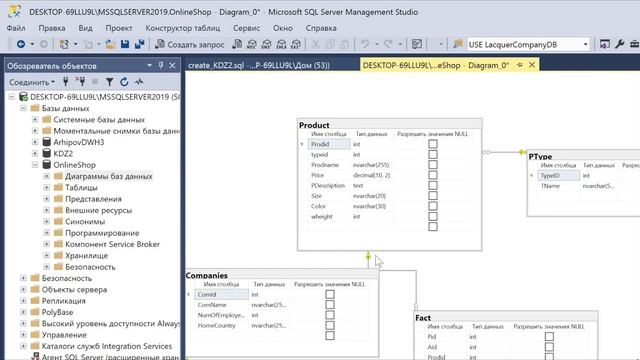Toggle allow NULL for HomeCountry column

pyautogui.click(x=330, y=325)
